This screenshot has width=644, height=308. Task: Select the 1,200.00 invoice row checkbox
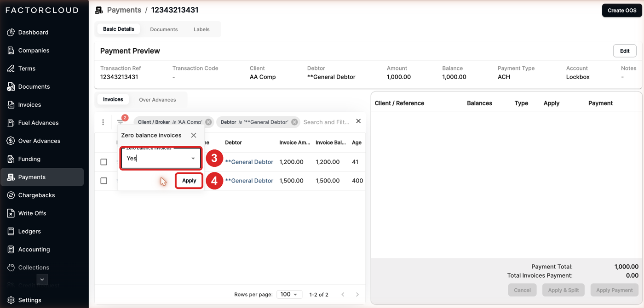tap(104, 162)
